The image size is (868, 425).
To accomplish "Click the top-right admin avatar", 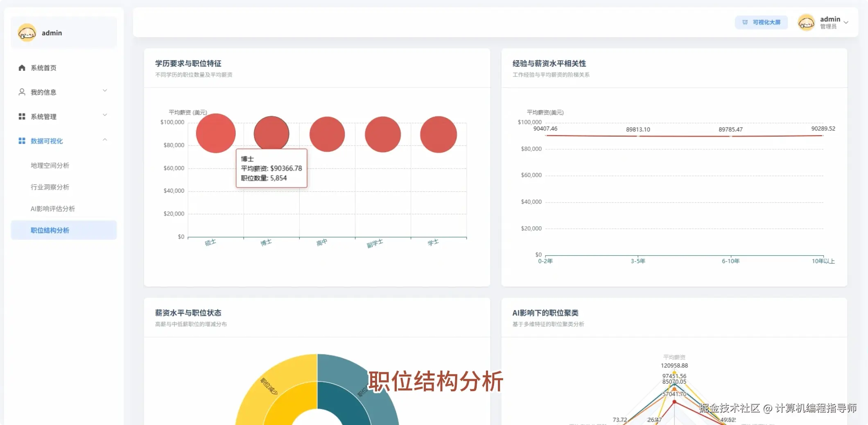I will tap(806, 22).
